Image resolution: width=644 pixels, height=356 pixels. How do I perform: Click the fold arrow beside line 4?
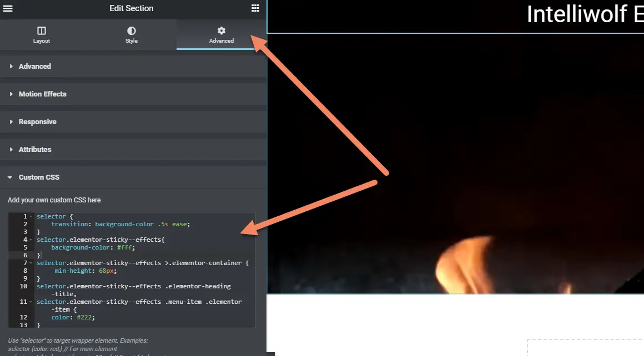(x=31, y=240)
